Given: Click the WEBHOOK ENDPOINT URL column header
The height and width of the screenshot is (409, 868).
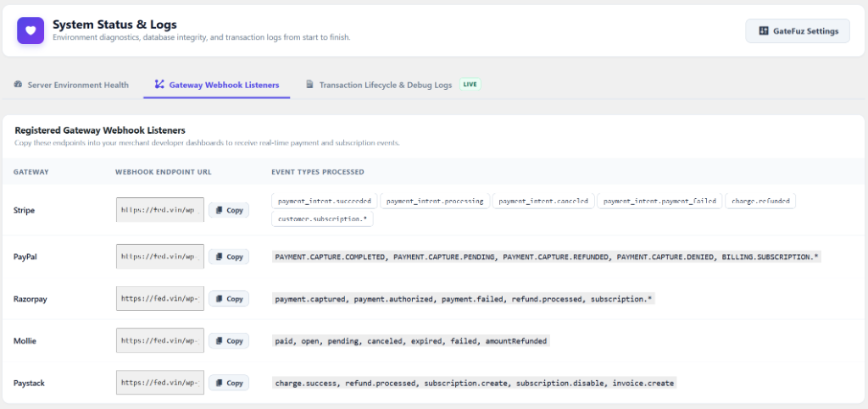Looking at the screenshot, I should 164,172.
